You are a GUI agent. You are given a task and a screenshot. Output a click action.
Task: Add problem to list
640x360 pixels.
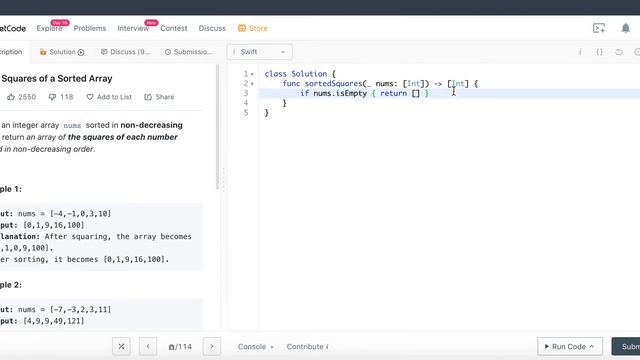coord(109,97)
